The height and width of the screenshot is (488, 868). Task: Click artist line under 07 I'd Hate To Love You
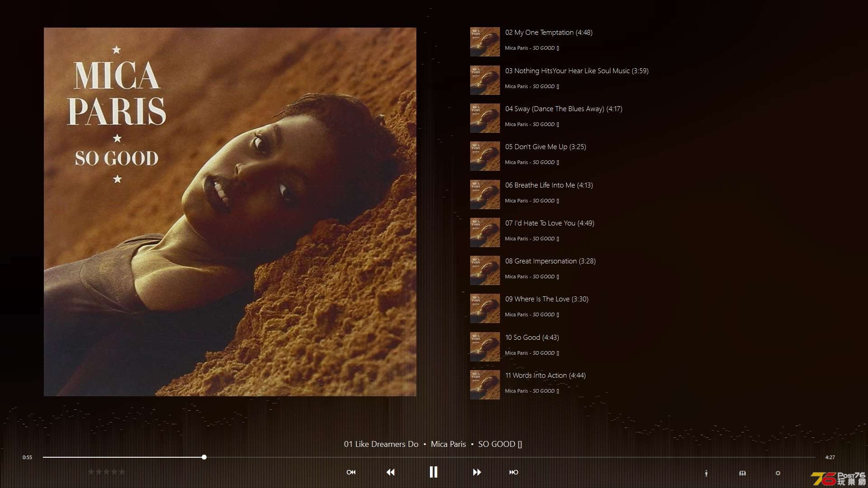tap(532, 239)
